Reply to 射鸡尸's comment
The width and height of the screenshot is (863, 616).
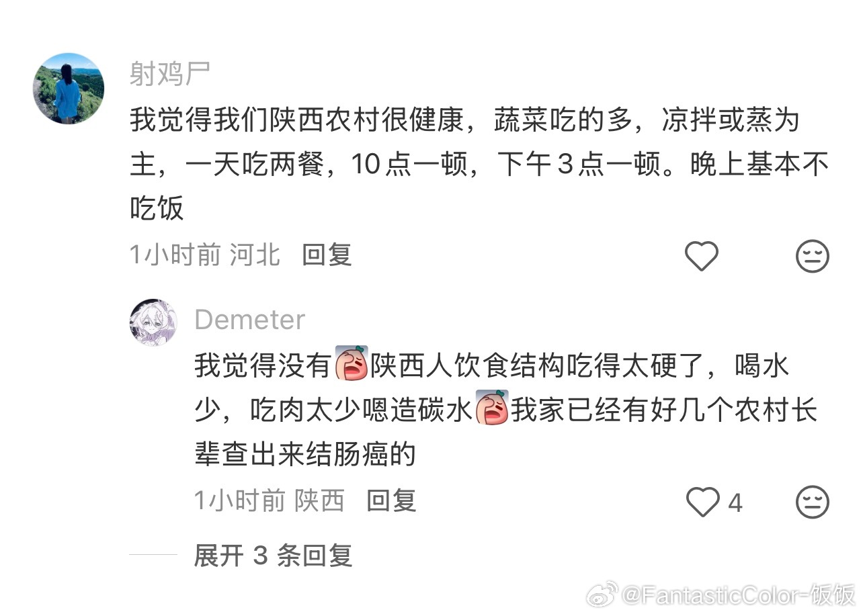(x=327, y=255)
